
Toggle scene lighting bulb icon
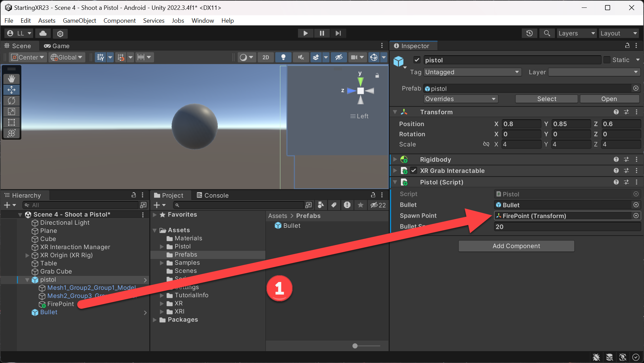point(283,57)
